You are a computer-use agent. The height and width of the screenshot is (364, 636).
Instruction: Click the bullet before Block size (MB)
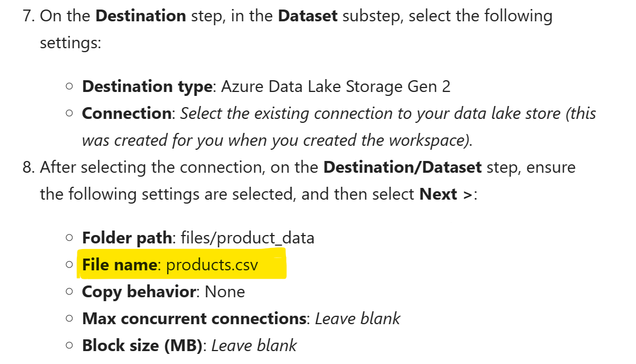click(x=70, y=345)
